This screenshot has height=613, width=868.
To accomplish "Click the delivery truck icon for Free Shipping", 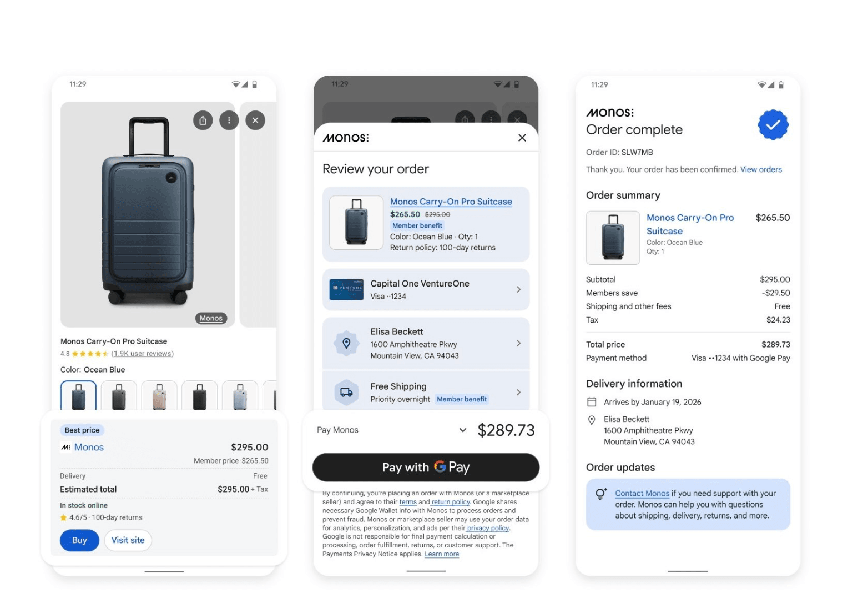I will tap(346, 392).
